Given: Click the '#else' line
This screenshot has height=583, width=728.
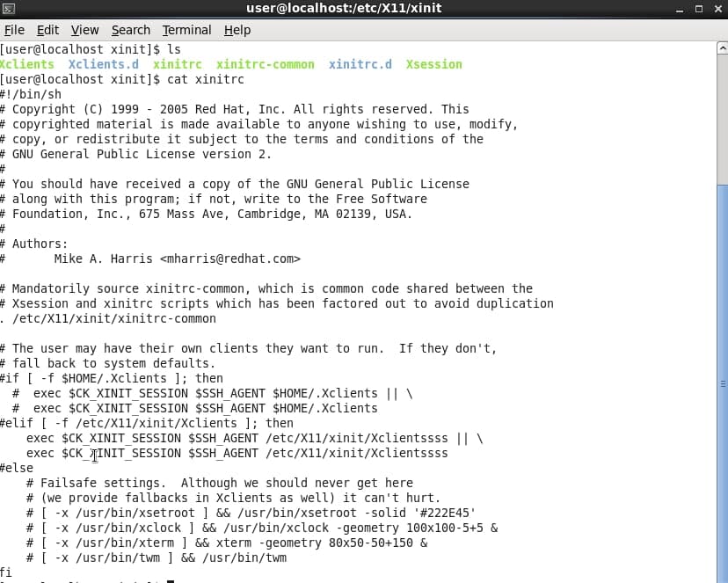Looking at the screenshot, I should click(17, 468).
